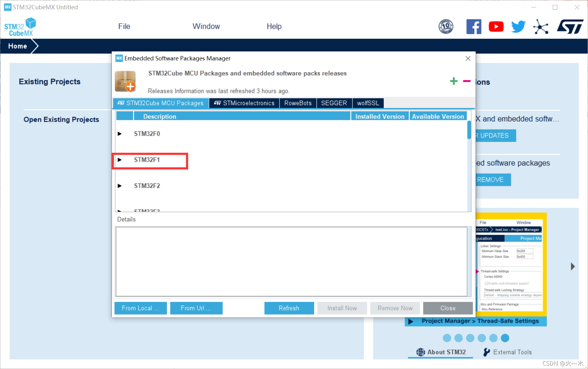Click the From Local button
Screen dimensions: 588x369
[141, 308]
